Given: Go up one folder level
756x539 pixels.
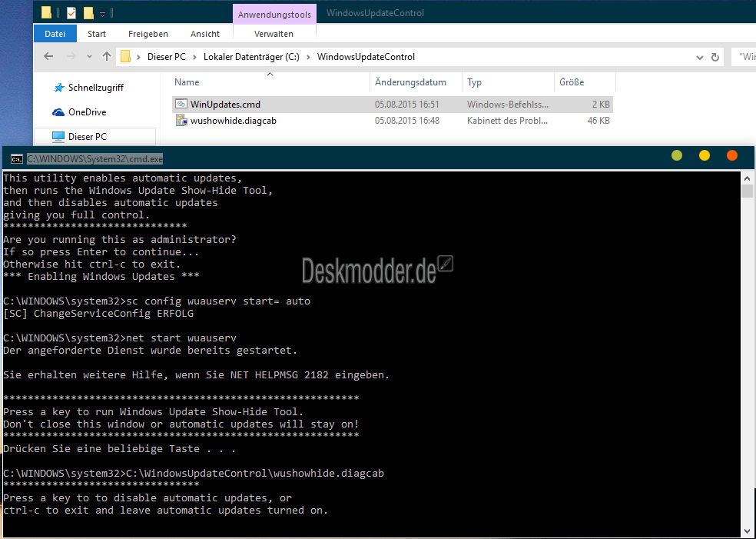Looking at the screenshot, I should (x=107, y=56).
